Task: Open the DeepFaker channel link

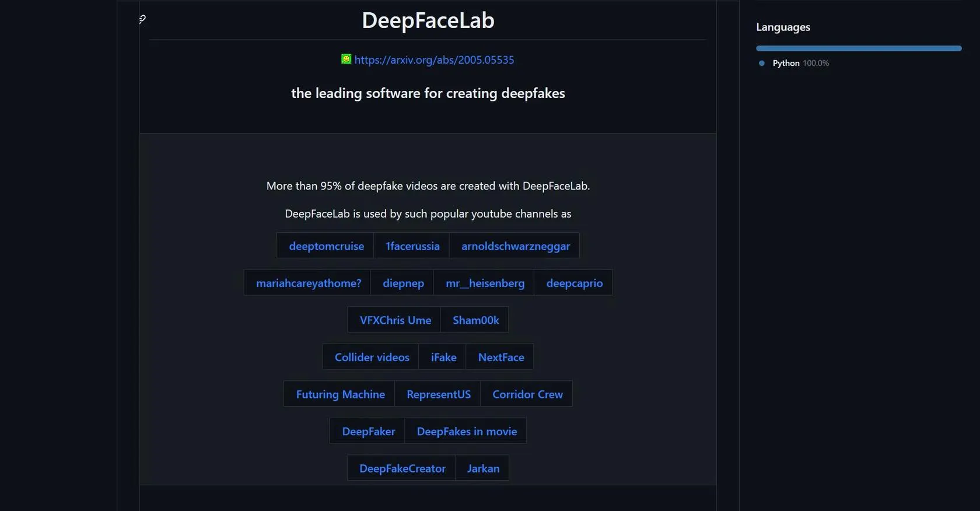Action: (x=369, y=432)
